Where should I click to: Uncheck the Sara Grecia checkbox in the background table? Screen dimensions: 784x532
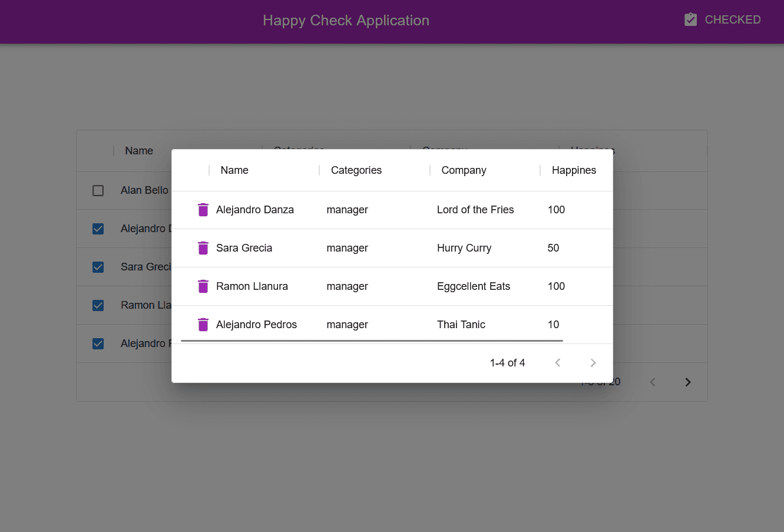[x=98, y=267]
